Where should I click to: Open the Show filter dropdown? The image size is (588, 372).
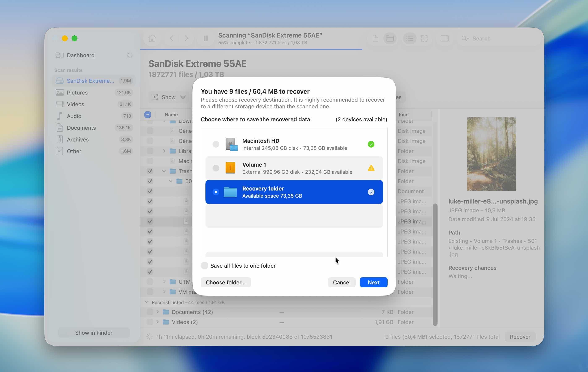click(x=169, y=97)
